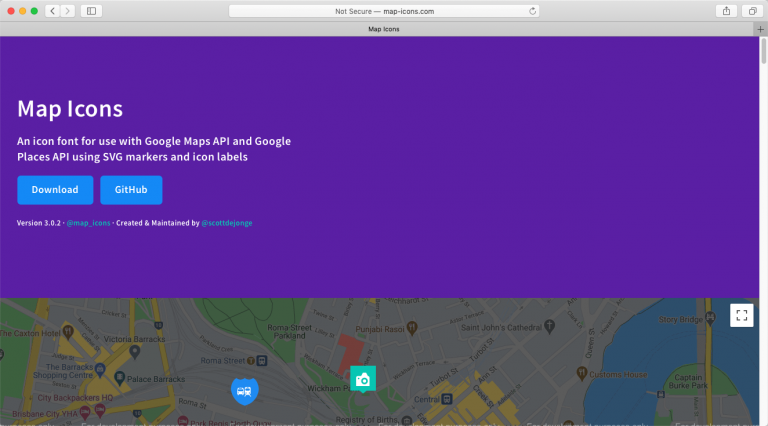The width and height of the screenshot is (768, 426).
Task: Click the Victoria Barracks location pin
Action: (x=135, y=351)
